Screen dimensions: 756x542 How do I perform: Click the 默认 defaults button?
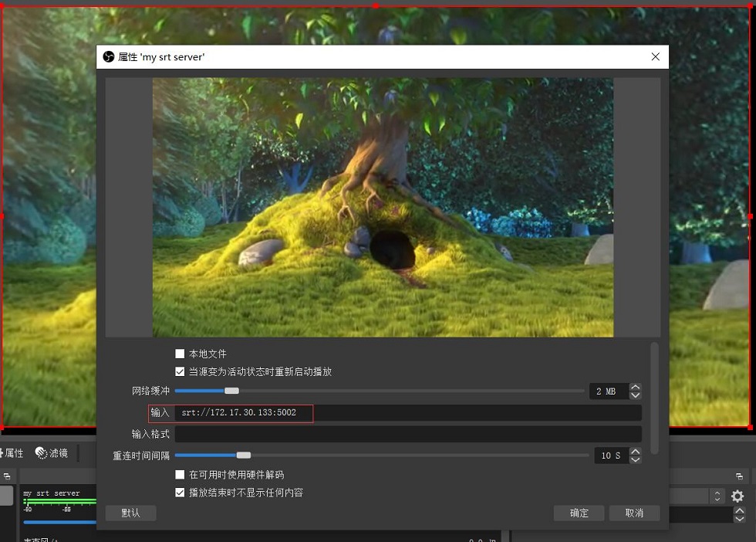coord(130,513)
